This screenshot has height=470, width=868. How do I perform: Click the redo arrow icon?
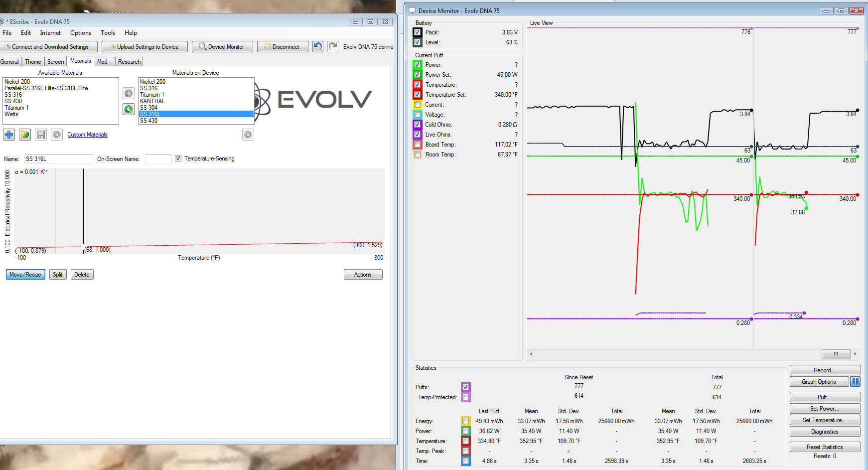[333, 46]
